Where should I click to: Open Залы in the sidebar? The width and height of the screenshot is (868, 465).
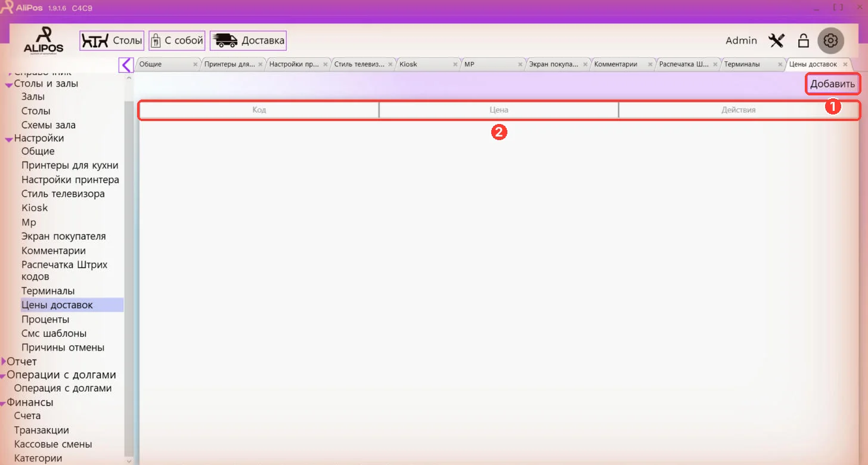[33, 97]
